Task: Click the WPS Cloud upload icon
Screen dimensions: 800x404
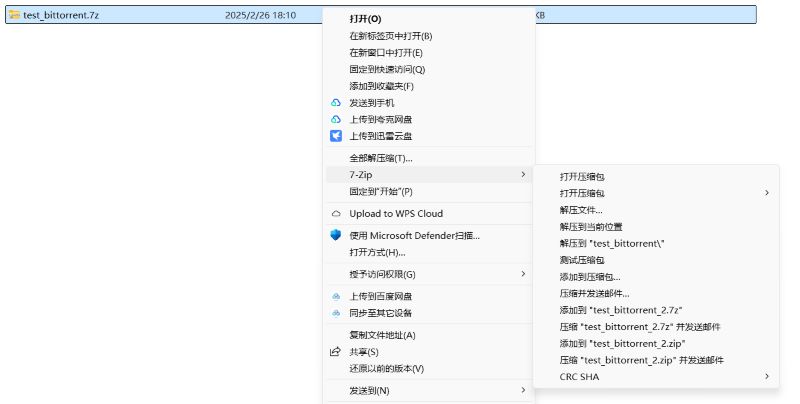Action: pos(336,214)
